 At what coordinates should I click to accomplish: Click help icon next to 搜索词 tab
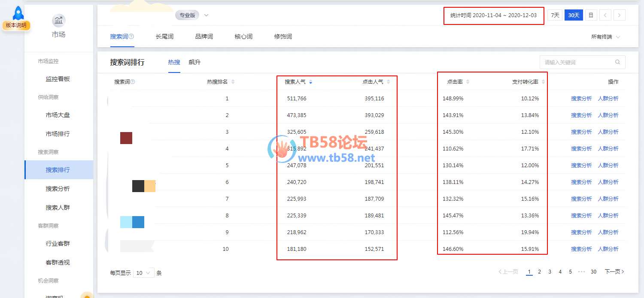(131, 37)
